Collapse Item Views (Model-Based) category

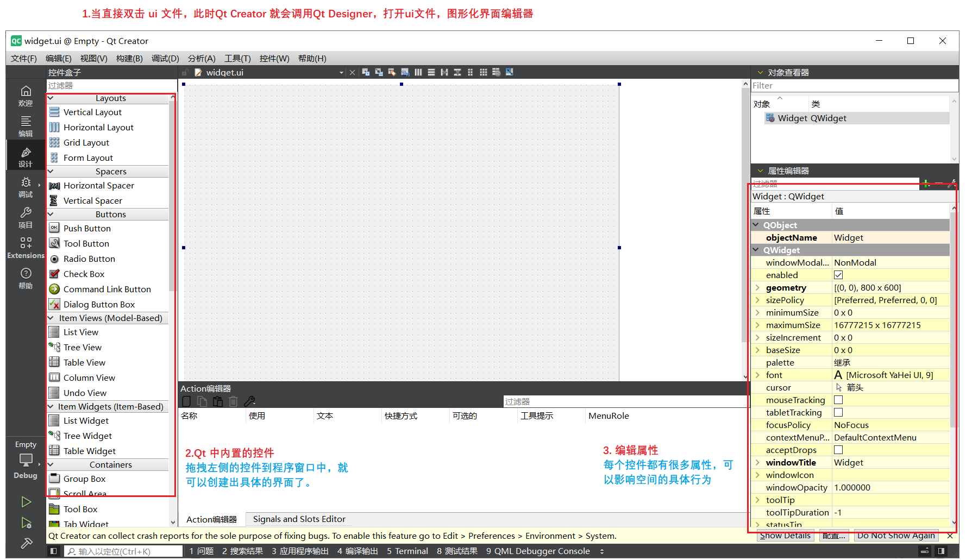[x=51, y=318]
